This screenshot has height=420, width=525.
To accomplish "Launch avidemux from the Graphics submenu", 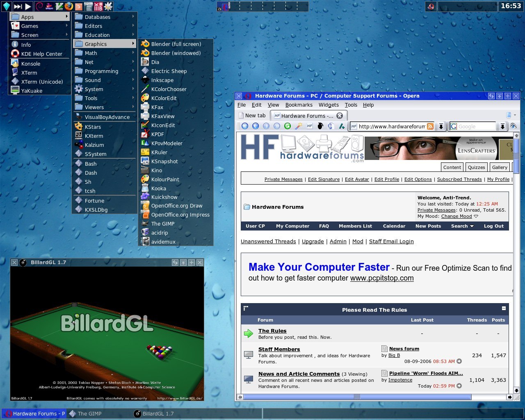I will tap(176, 242).
